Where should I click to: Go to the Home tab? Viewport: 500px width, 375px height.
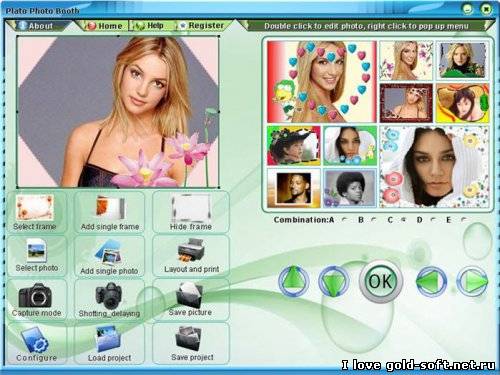click(104, 26)
